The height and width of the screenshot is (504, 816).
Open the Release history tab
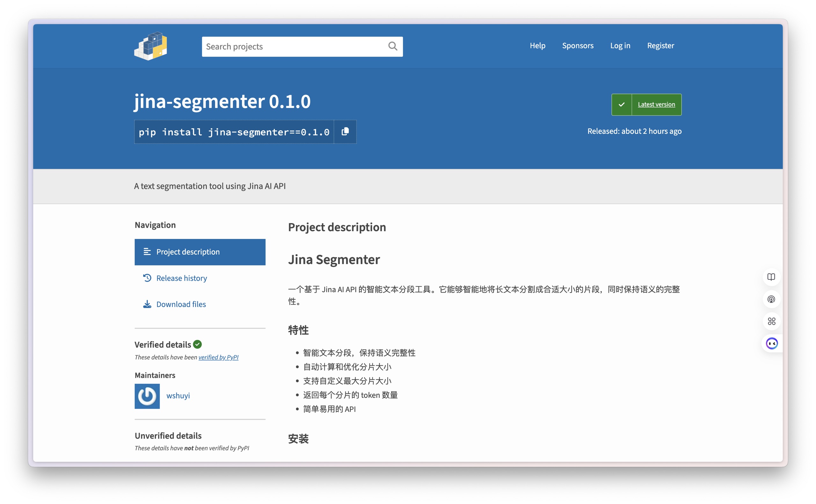(181, 278)
